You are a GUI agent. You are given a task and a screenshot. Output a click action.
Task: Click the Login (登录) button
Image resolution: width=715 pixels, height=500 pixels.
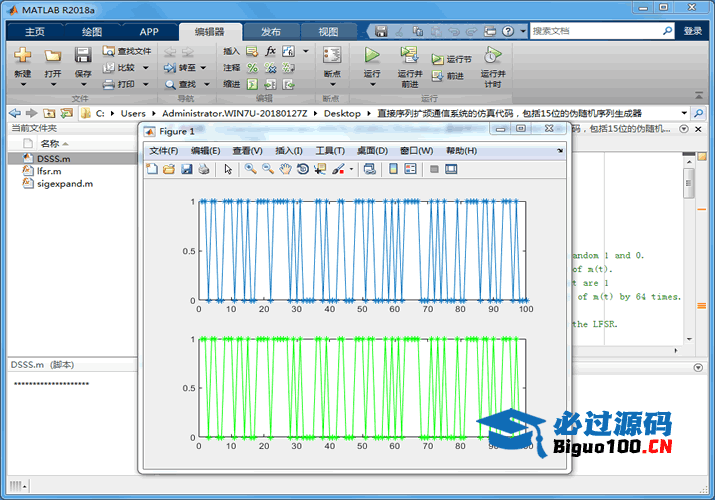click(693, 31)
